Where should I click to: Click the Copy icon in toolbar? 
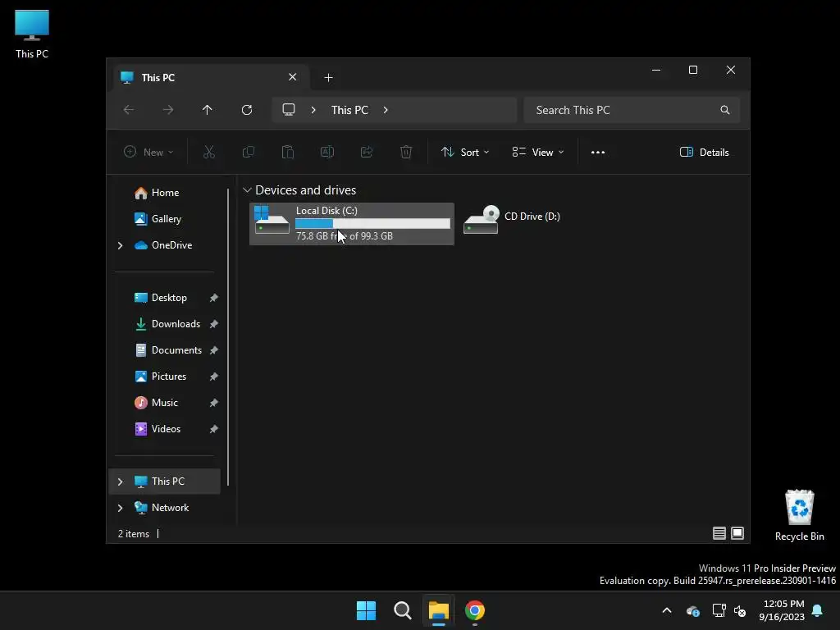(x=249, y=152)
